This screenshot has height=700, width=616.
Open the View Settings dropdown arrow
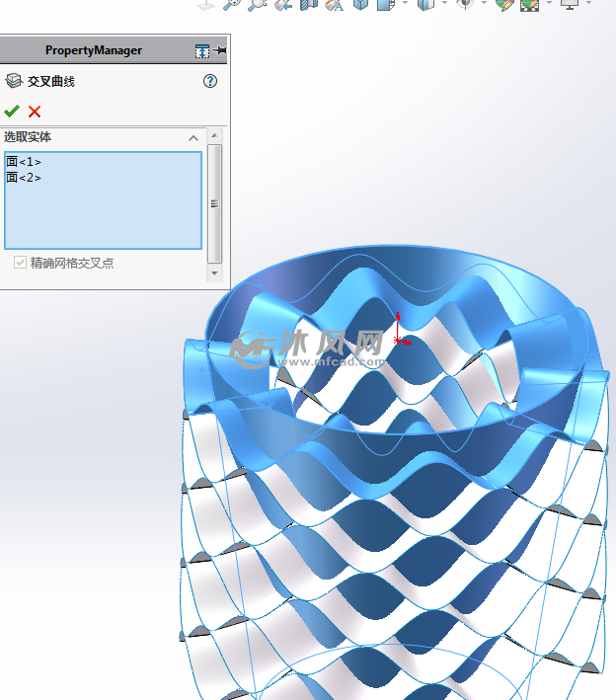[588, 3]
